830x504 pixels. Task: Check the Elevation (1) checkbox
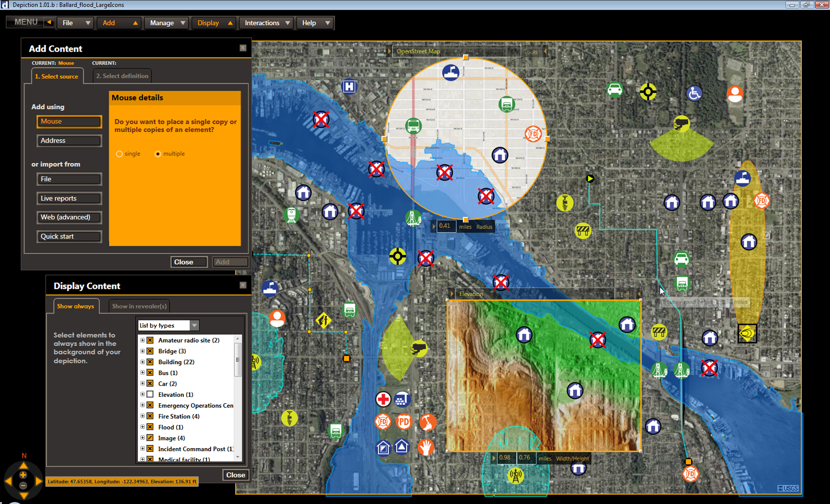pos(150,394)
